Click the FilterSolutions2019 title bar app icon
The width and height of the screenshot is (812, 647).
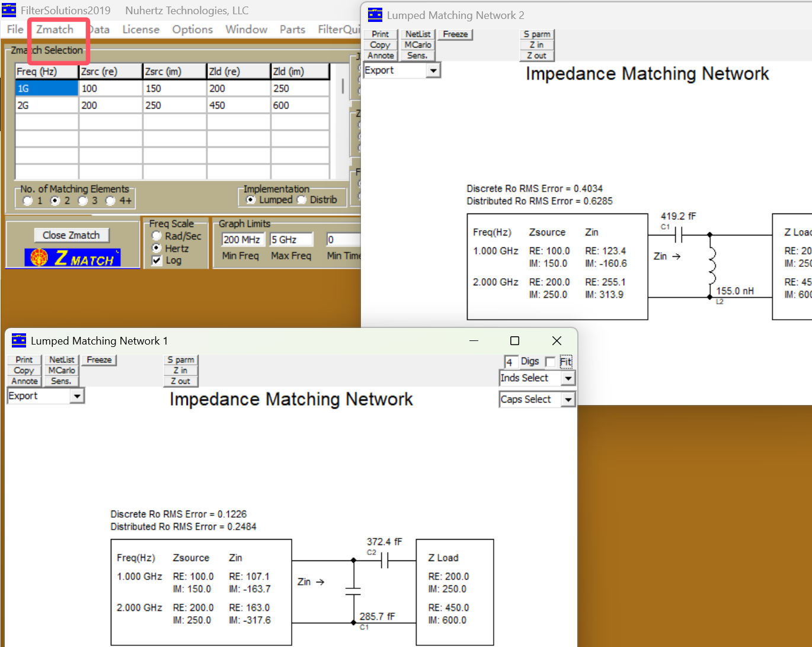(x=9, y=11)
